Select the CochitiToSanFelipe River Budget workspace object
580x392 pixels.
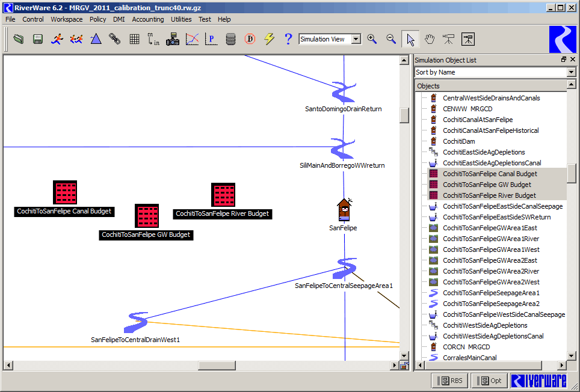[x=223, y=195]
